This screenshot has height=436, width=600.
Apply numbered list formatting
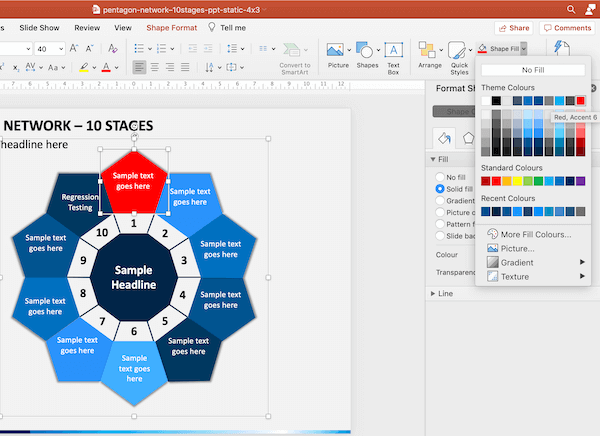[x=161, y=49]
